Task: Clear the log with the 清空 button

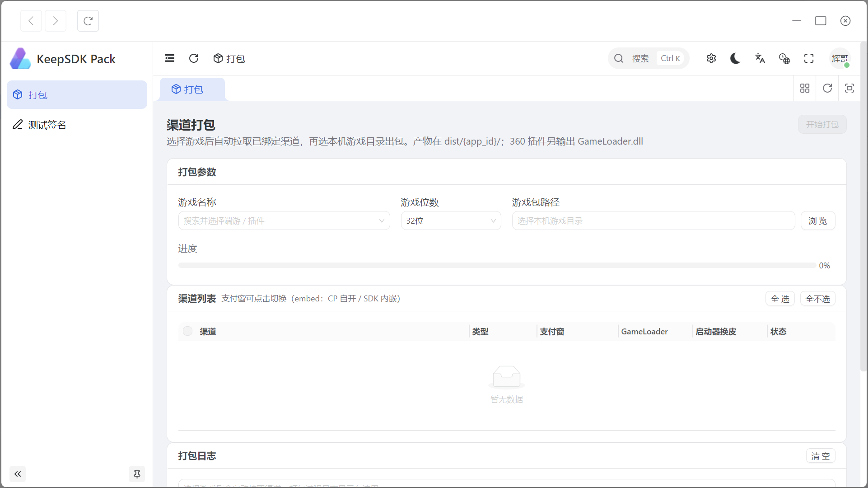Action: [821, 456]
